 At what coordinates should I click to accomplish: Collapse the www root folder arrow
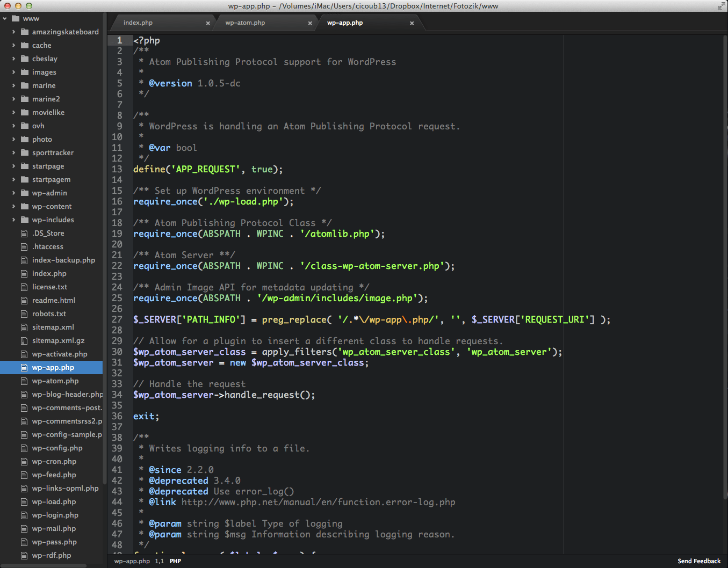[x=5, y=18]
